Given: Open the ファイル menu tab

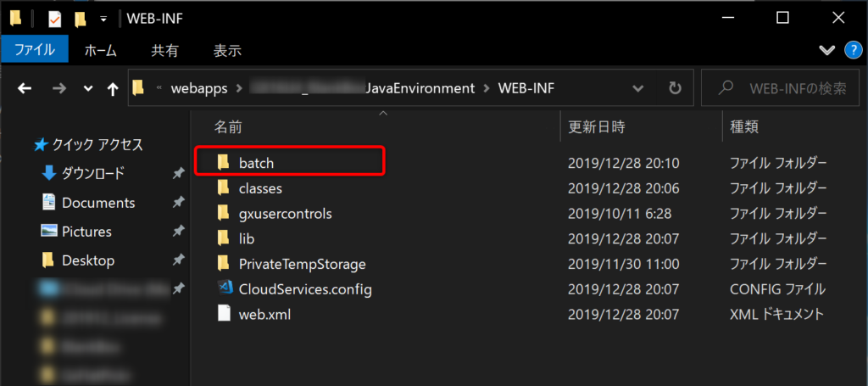Looking at the screenshot, I should (x=34, y=50).
